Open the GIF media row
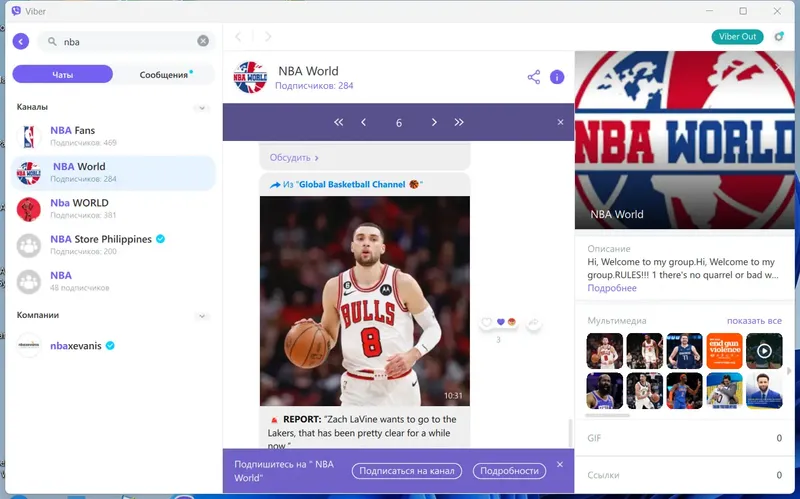Screen dimensions: 800x499 click(685, 438)
